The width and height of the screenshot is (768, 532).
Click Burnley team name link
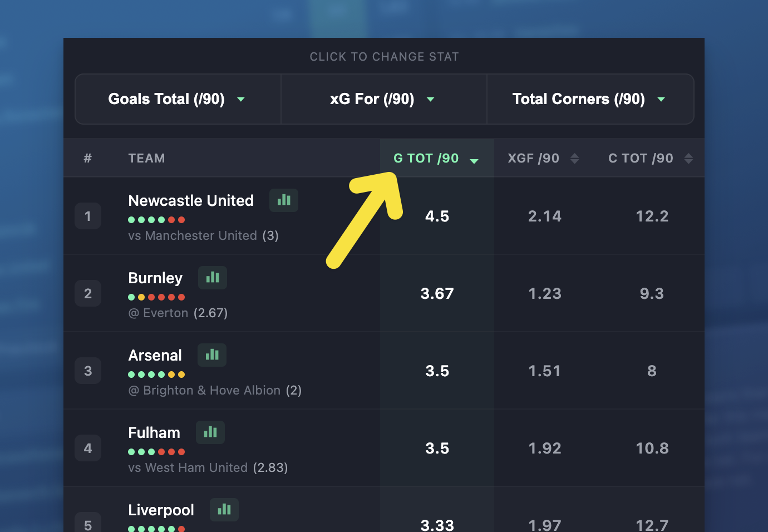click(x=155, y=278)
